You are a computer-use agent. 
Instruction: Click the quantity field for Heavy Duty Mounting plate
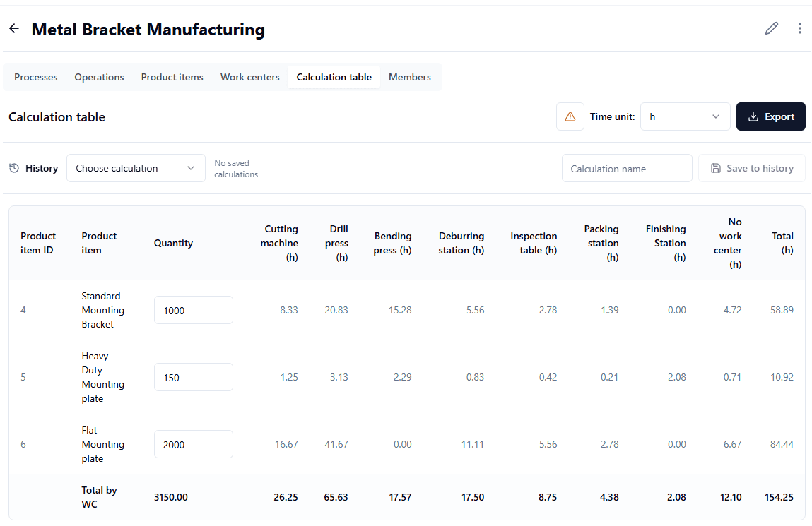pos(193,376)
